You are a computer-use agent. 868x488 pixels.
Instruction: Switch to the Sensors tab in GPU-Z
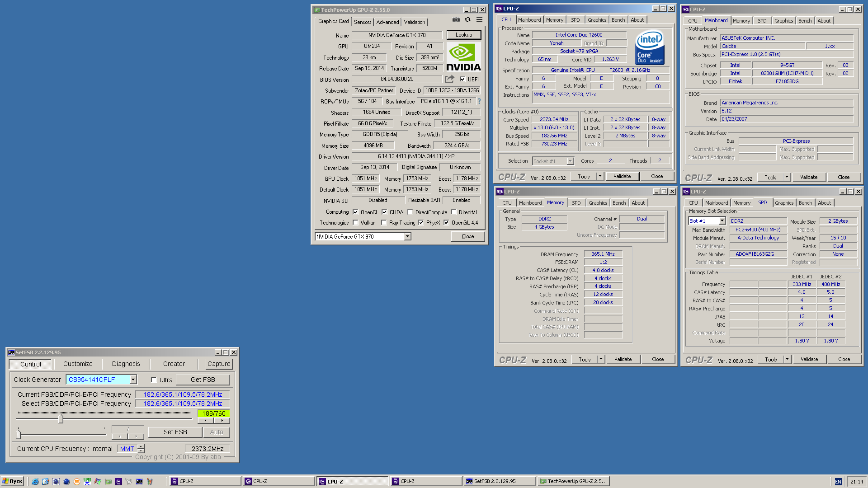[x=363, y=22]
